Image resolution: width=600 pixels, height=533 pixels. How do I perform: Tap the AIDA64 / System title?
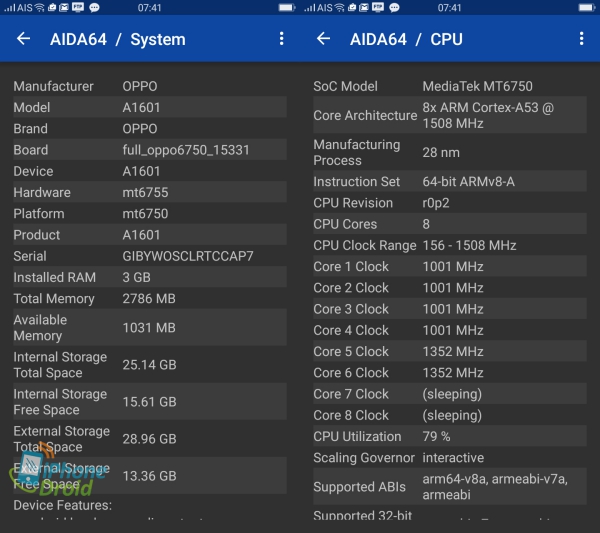pyautogui.click(x=118, y=39)
